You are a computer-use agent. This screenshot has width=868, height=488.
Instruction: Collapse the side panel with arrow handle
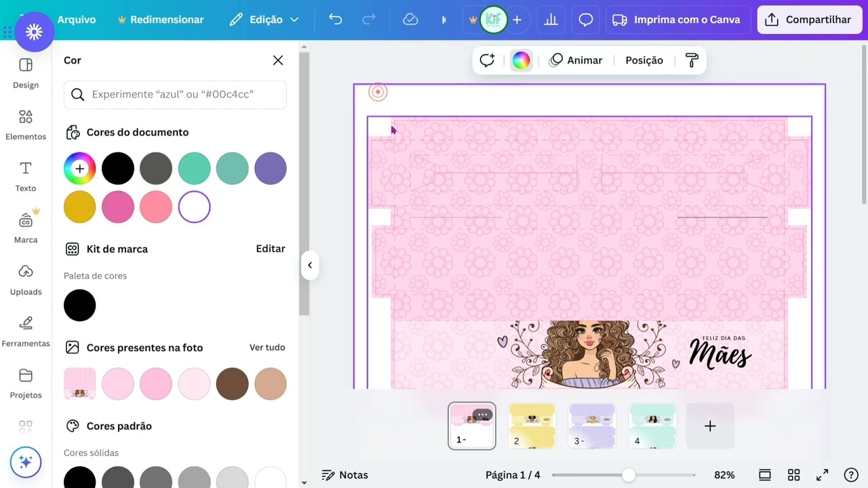click(x=309, y=265)
